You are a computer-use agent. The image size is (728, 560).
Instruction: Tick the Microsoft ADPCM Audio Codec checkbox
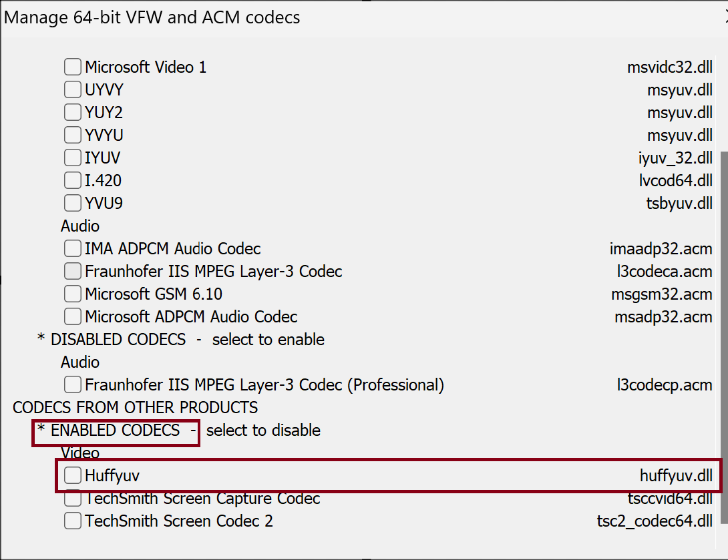click(73, 316)
